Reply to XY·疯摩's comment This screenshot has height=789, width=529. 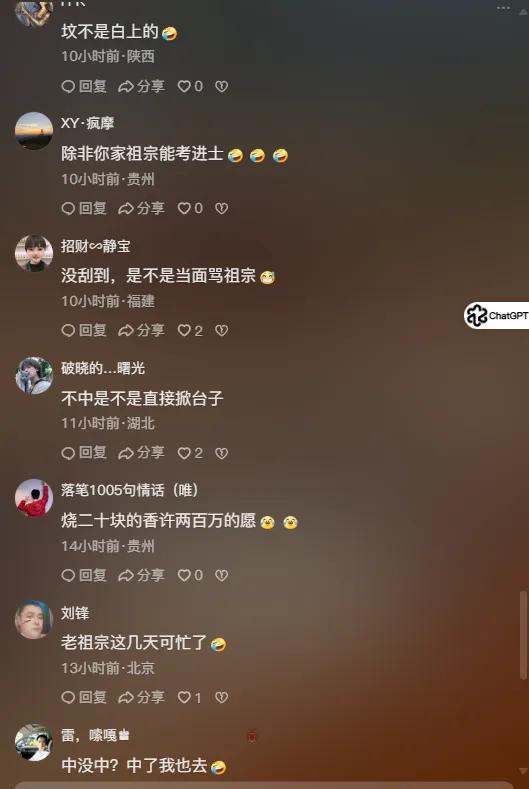[x=84, y=208]
